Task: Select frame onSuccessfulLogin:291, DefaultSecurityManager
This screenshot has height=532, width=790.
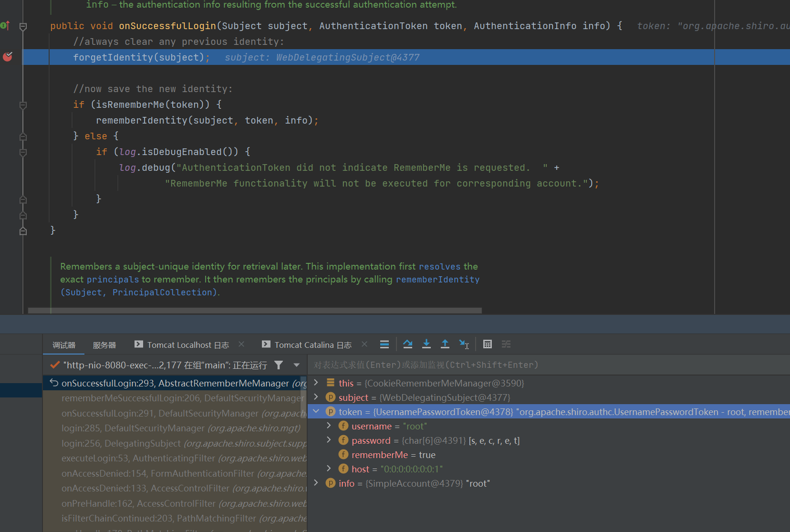Action: coord(175,413)
